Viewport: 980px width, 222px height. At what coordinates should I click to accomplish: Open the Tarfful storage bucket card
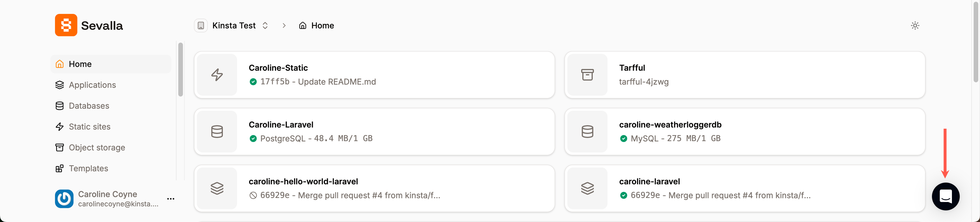744,75
